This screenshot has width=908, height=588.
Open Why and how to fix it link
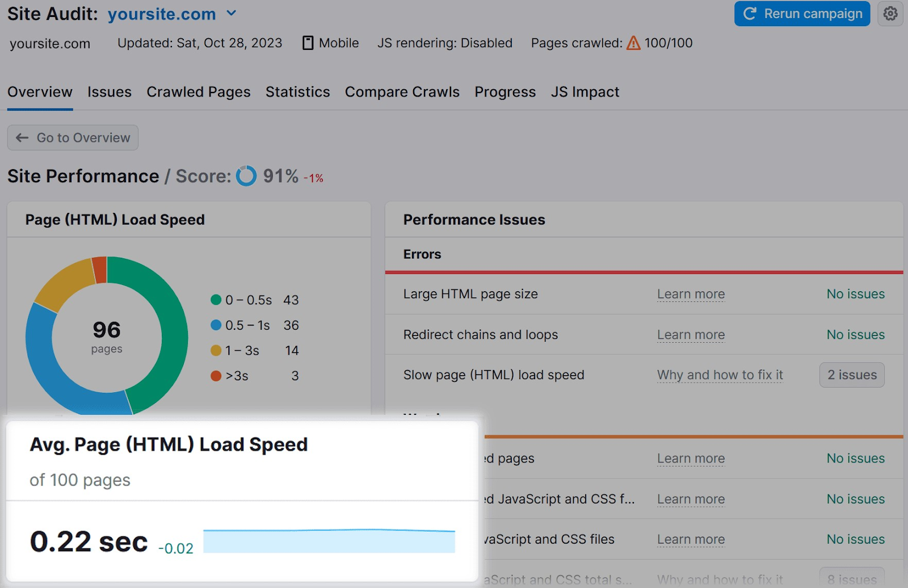pos(720,375)
